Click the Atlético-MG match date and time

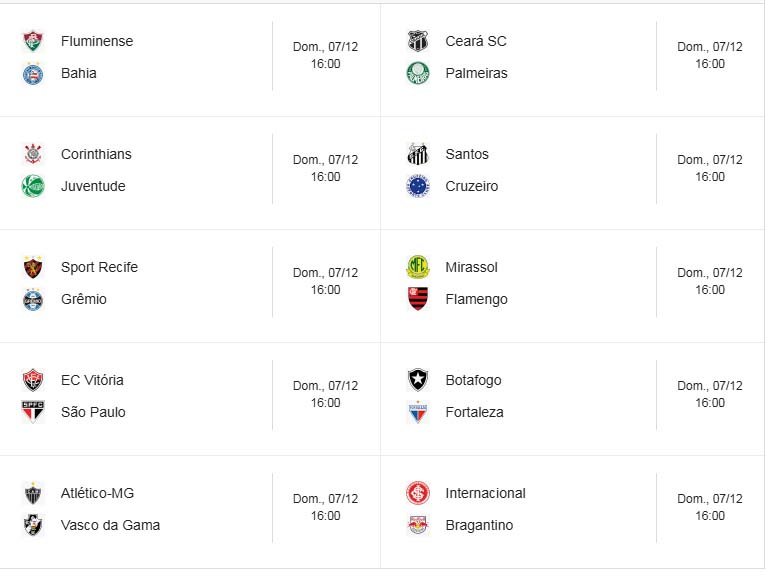(x=325, y=507)
